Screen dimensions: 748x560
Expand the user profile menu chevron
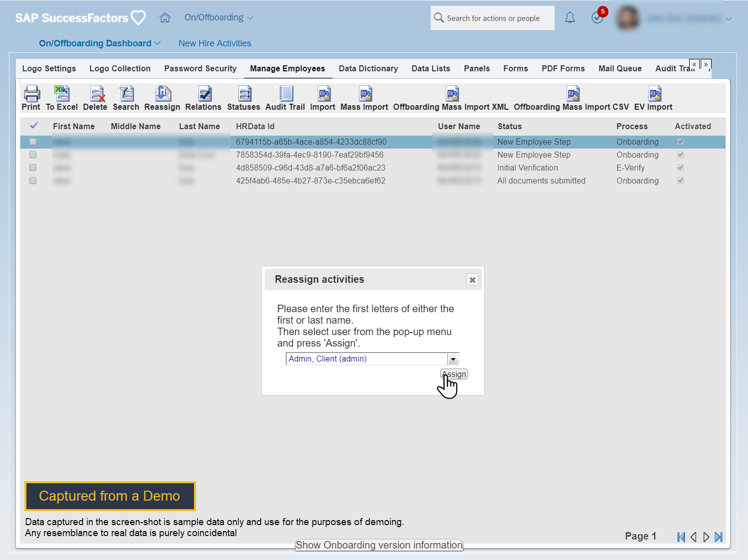[729, 19]
